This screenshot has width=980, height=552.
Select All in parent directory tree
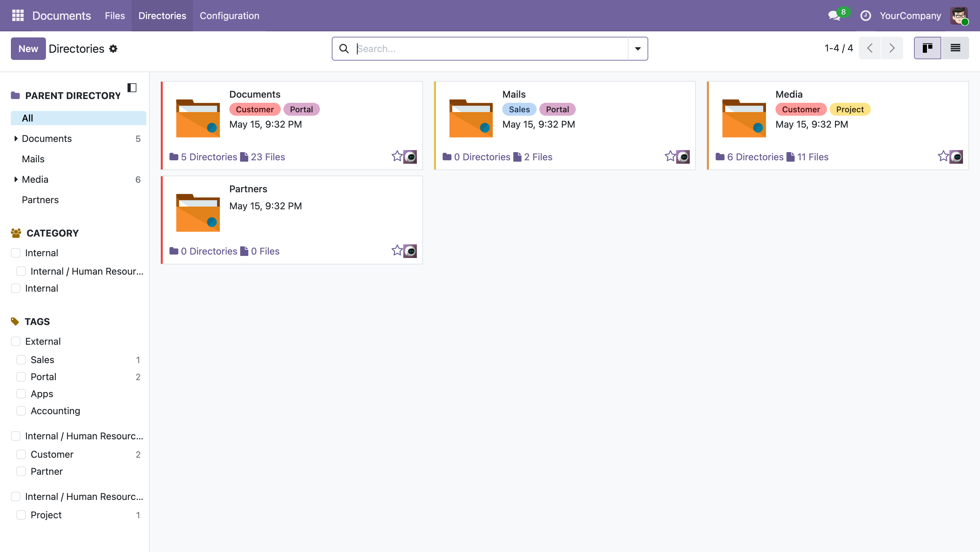pyautogui.click(x=78, y=118)
